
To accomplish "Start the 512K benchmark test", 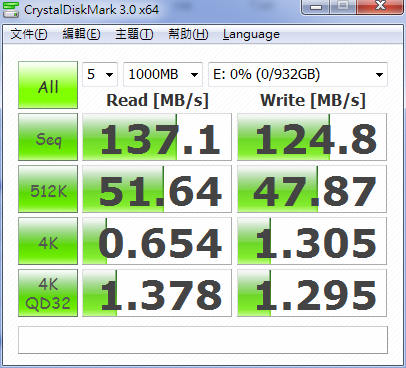I will tap(48, 189).
